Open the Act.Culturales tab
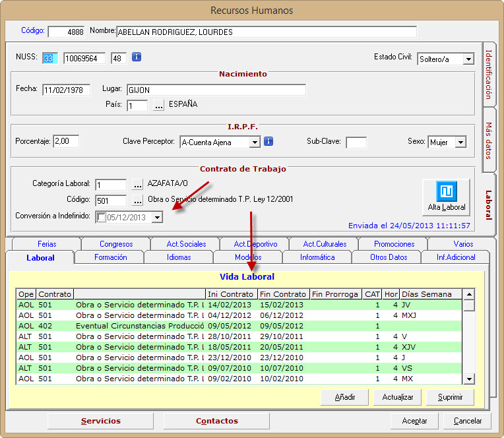This screenshot has height=438, width=504. point(325,244)
